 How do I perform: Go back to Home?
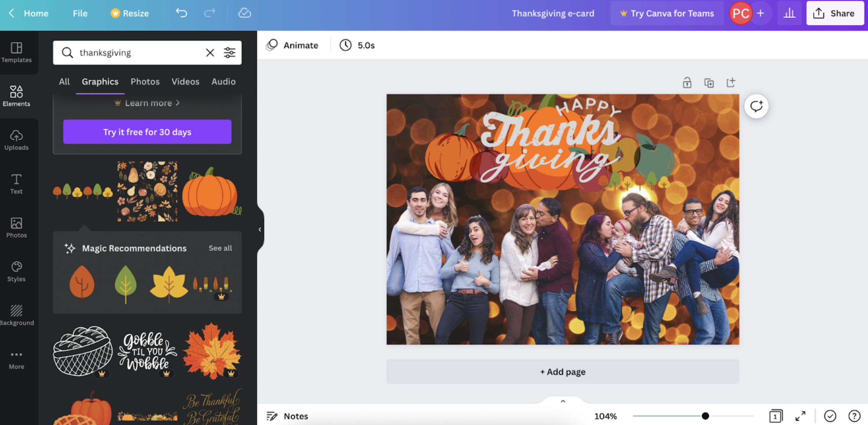click(29, 13)
